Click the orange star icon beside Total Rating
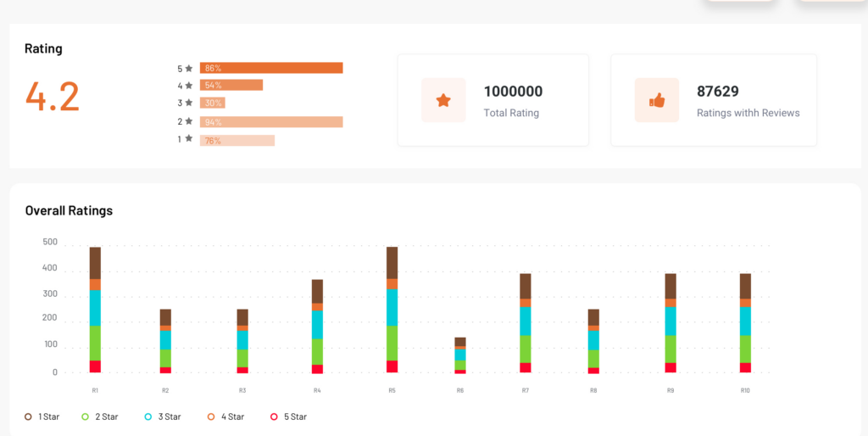This screenshot has width=868, height=436. tap(443, 100)
